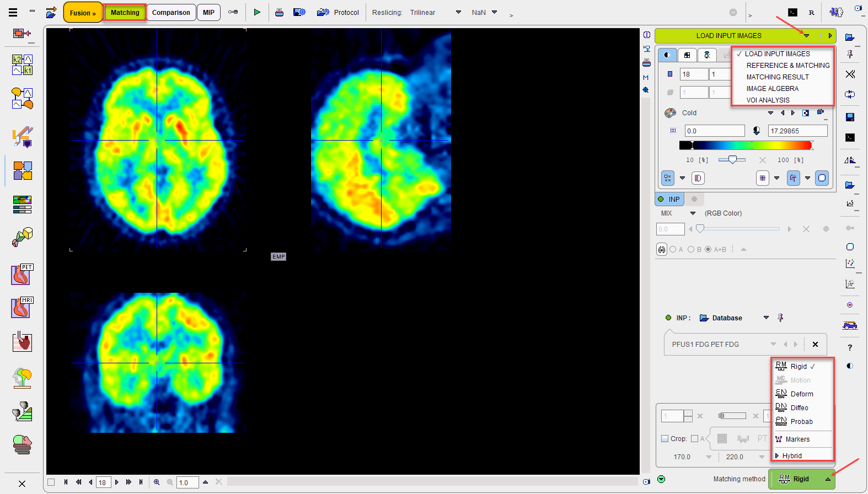868x494 pixels.
Task: Select radio button B
Action: [690, 249]
